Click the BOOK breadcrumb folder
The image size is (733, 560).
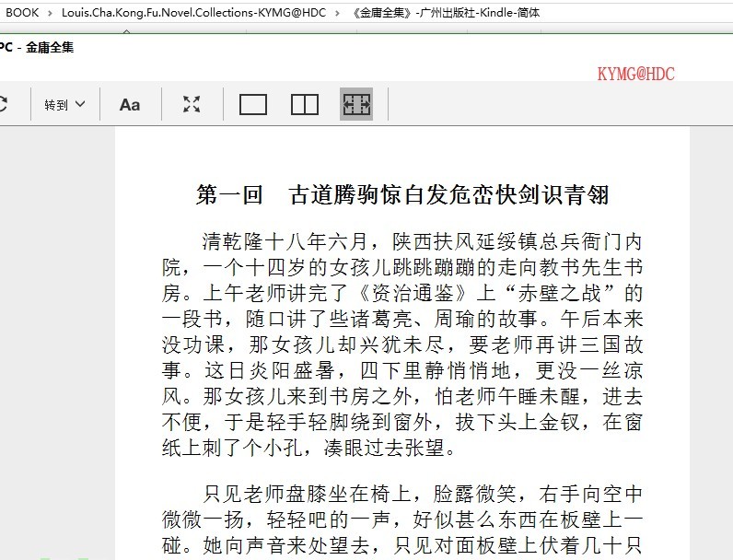pos(22,13)
